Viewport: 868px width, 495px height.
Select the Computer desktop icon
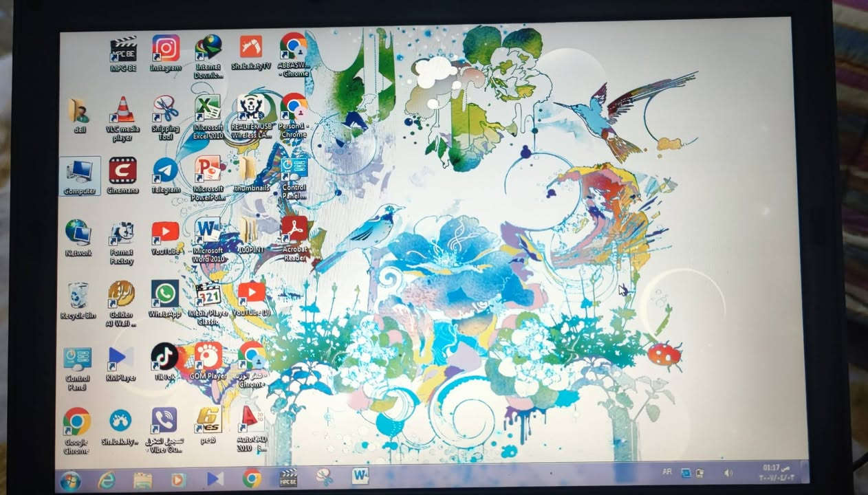80,176
